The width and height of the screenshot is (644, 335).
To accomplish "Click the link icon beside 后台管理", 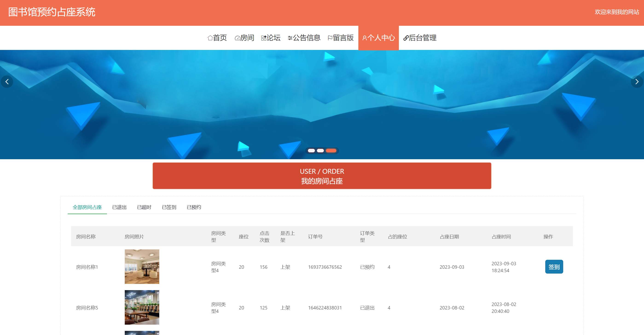I will pos(406,38).
